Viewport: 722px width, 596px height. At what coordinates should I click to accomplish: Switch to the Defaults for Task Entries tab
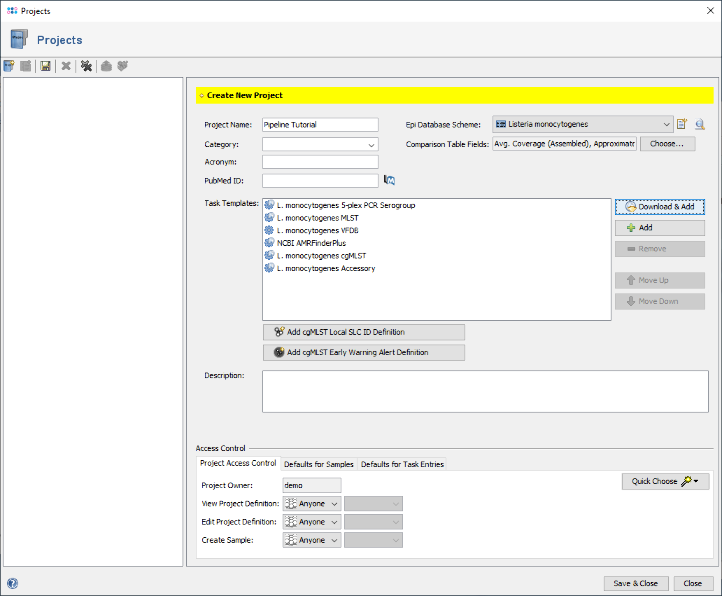click(401, 464)
